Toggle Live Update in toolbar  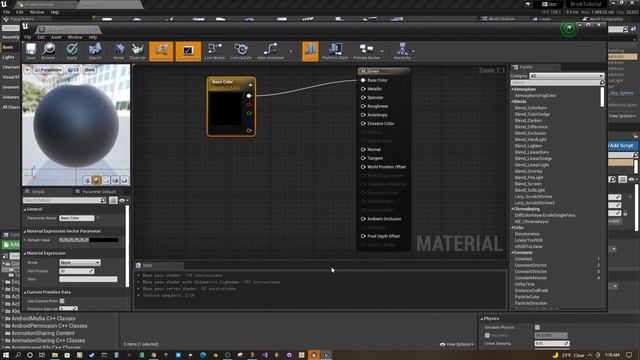click(241, 51)
